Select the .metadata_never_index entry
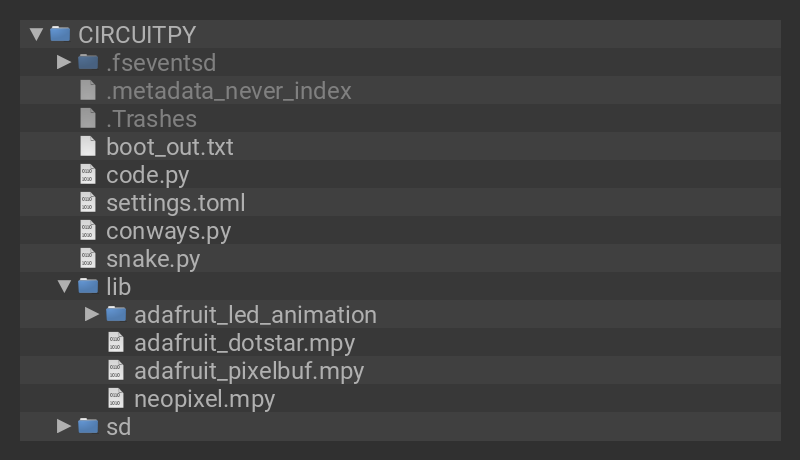800x460 pixels. pos(229,91)
